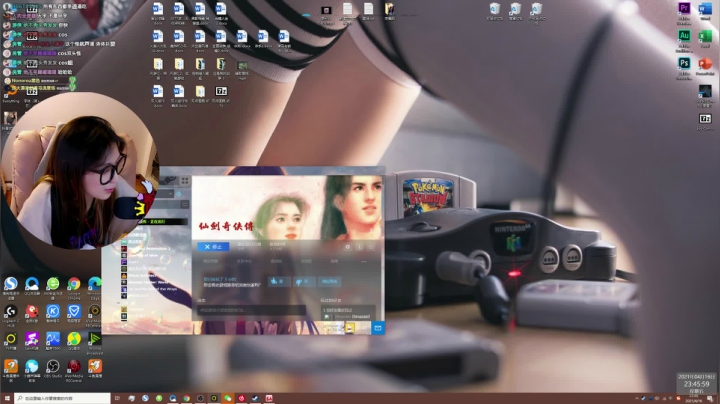Select Red Dead Redemption 2 in library list
Screen dimensions: 720x404
(x=146, y=248)
